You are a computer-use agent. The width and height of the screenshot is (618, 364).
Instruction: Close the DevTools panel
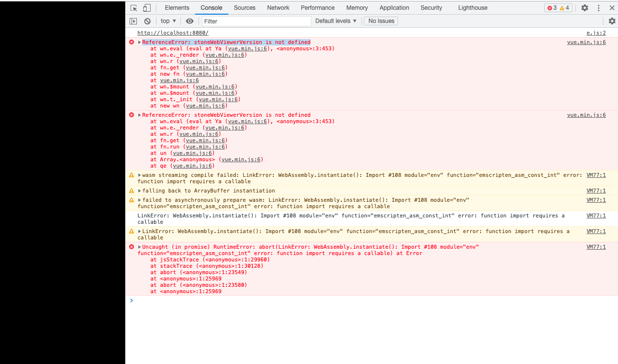(x=612, y=8)
